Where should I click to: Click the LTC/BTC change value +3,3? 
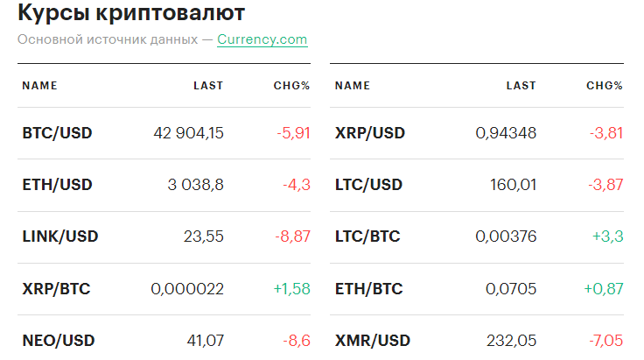(605, 236)
